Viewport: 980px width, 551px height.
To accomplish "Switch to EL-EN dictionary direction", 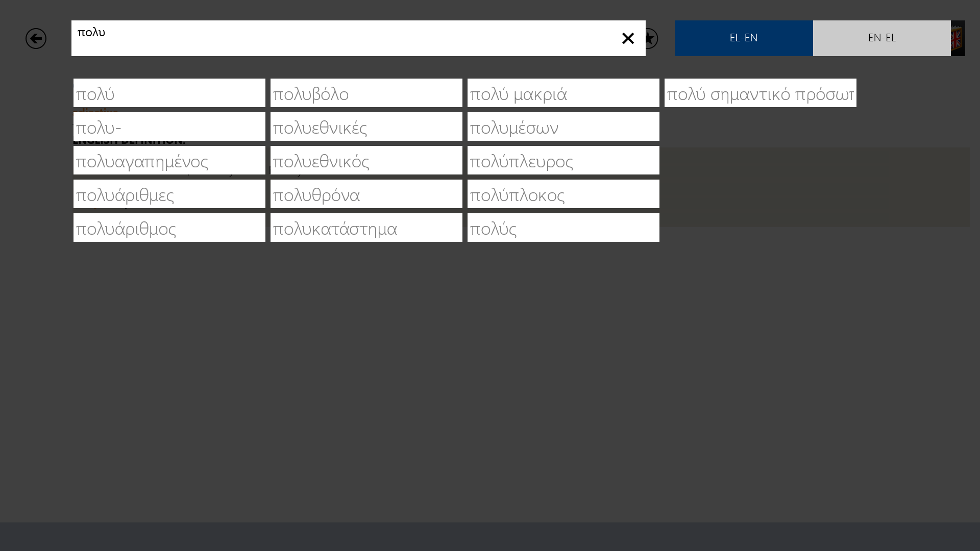I will click(x=744, y=38).
